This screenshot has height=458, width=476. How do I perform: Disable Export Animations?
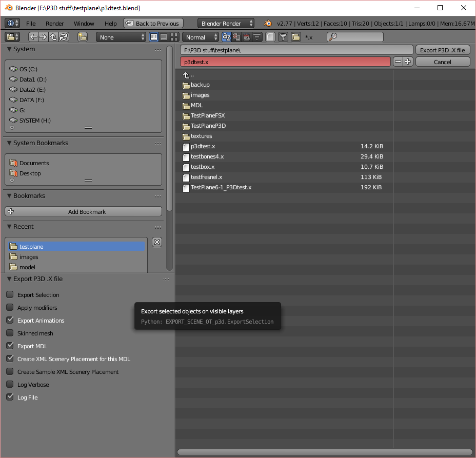[x=9, y=320]
